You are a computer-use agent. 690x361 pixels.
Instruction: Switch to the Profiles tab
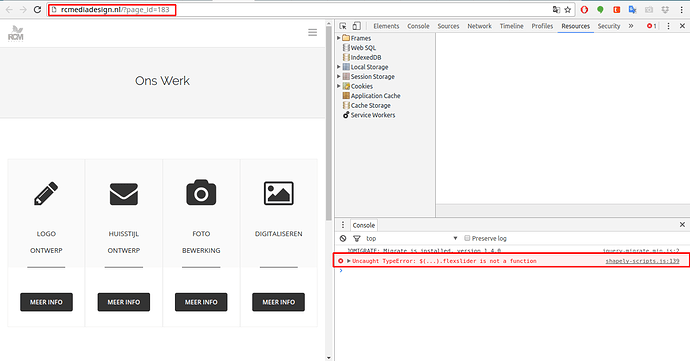coord(542,26)
